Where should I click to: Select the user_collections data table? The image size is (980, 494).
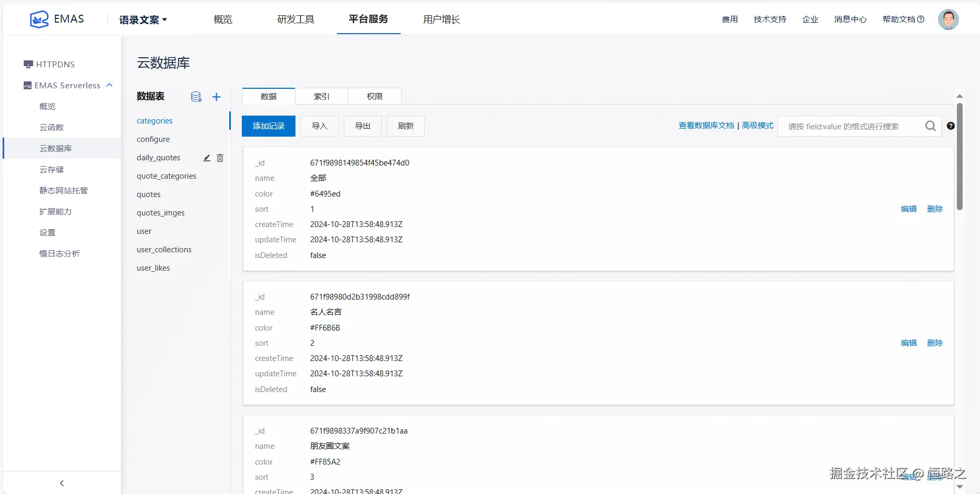click(x=164, y=250)
